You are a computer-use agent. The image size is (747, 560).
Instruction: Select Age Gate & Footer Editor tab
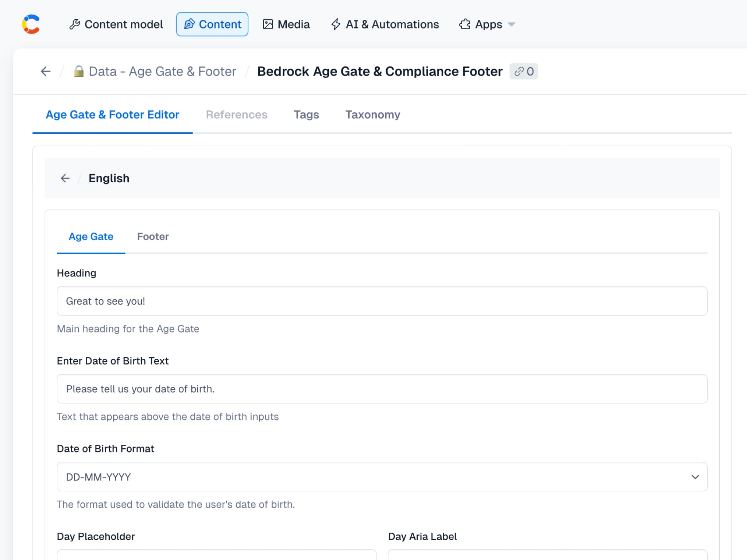112,114
